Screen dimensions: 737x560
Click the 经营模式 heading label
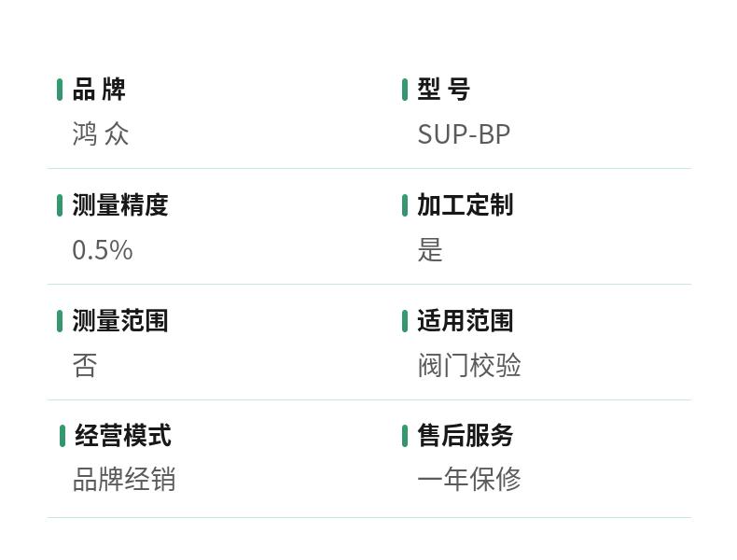[x=123, y=435]
